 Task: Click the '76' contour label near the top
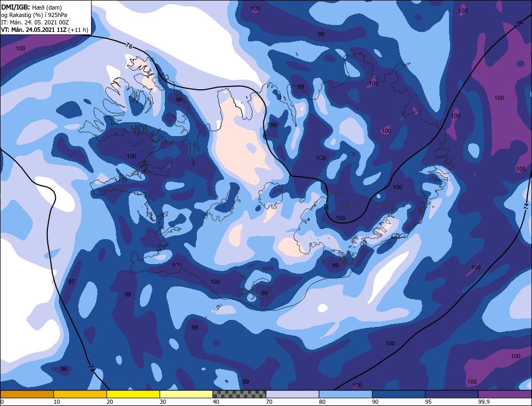tap(129, 46)
